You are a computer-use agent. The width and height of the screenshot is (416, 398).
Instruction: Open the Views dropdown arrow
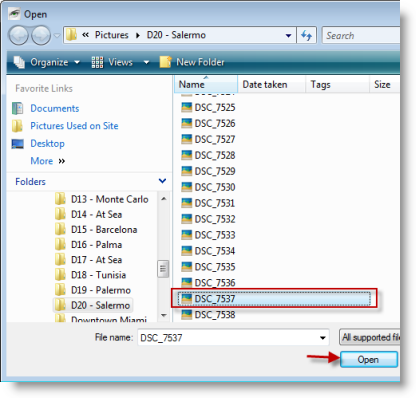146,62
